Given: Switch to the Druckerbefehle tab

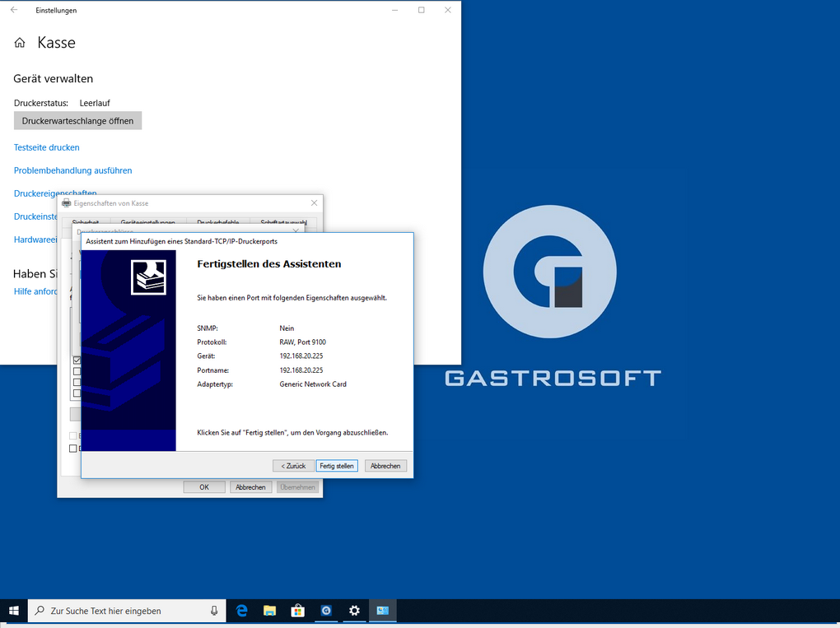Looking at the screenshot, I should coord(218,221).
